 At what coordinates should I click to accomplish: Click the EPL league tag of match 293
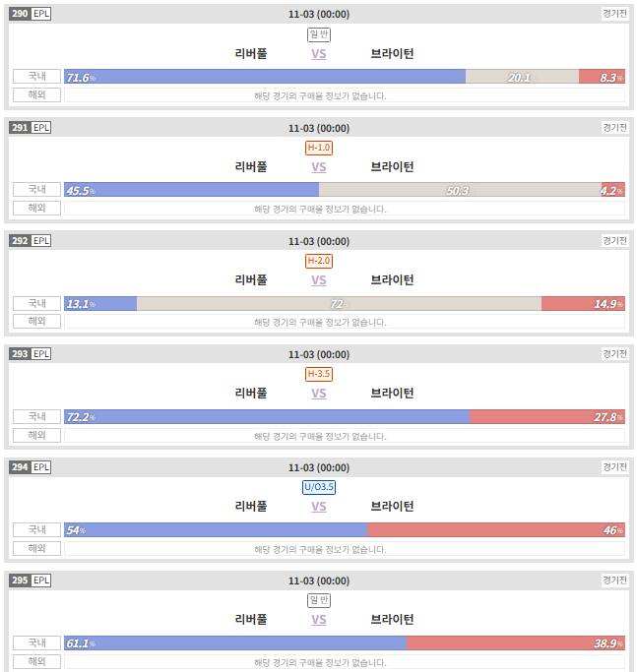click(x=41, y=354)
